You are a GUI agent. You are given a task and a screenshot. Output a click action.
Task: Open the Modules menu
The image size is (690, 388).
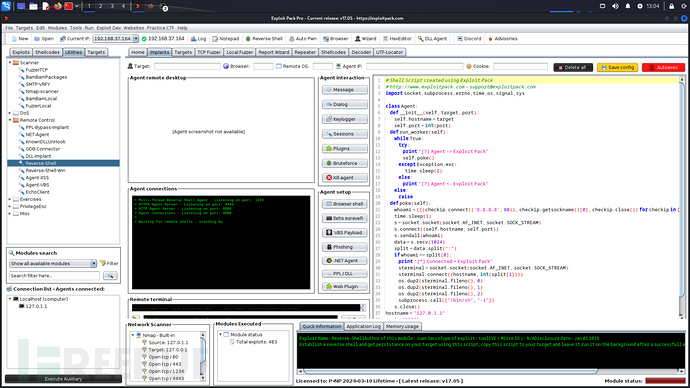(x=57, y=28)
